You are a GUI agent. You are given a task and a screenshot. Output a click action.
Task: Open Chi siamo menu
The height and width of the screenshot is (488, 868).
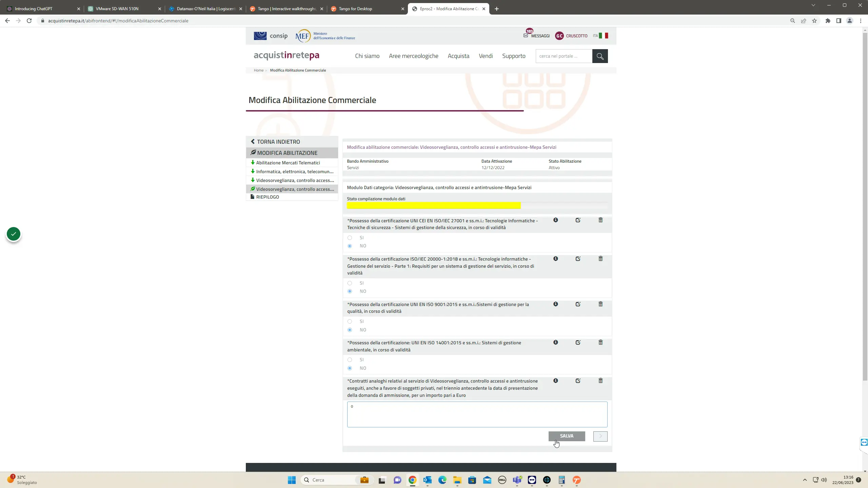(367, 56)
